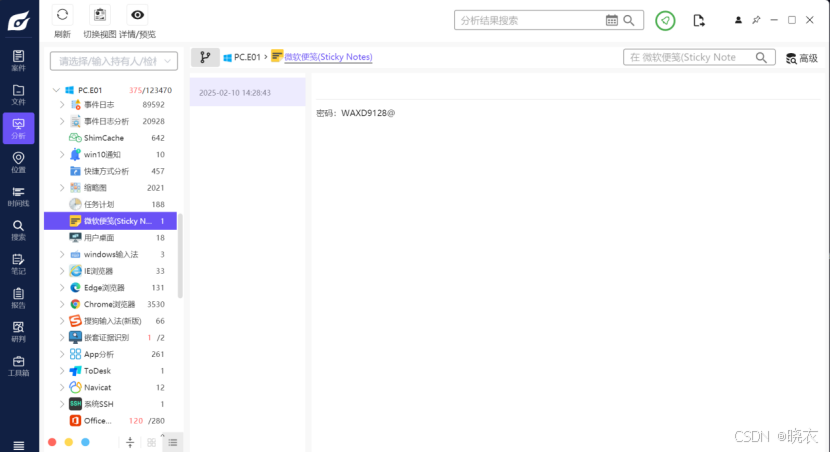Expand the IE浏览器 tree node
The height and width of the screenshot is (452, 830).
tap(62, 271)
